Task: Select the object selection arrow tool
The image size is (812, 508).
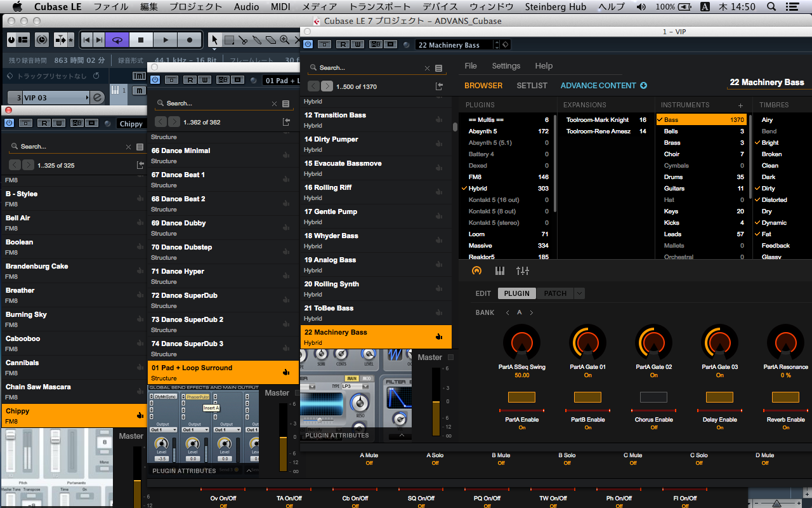Action: 215,39
